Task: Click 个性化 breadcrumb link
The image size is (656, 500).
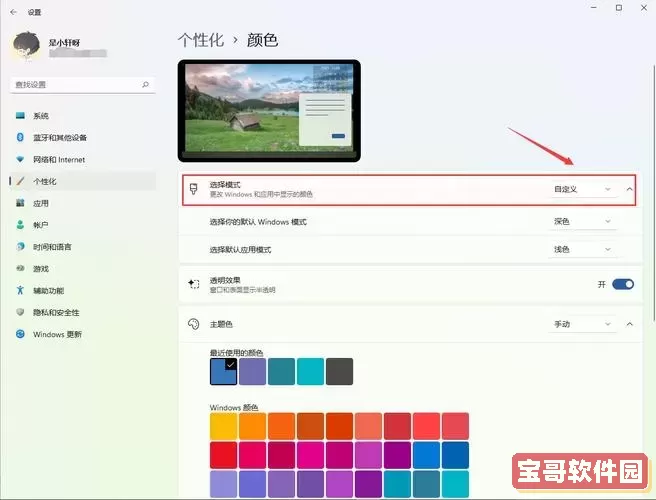Action: [201, 40]
